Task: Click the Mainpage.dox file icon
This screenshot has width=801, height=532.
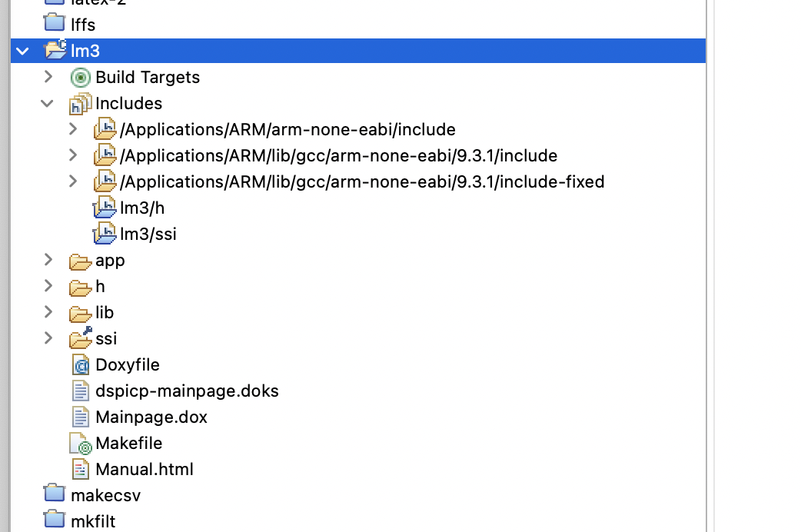Action: click(x=80, y=417)
